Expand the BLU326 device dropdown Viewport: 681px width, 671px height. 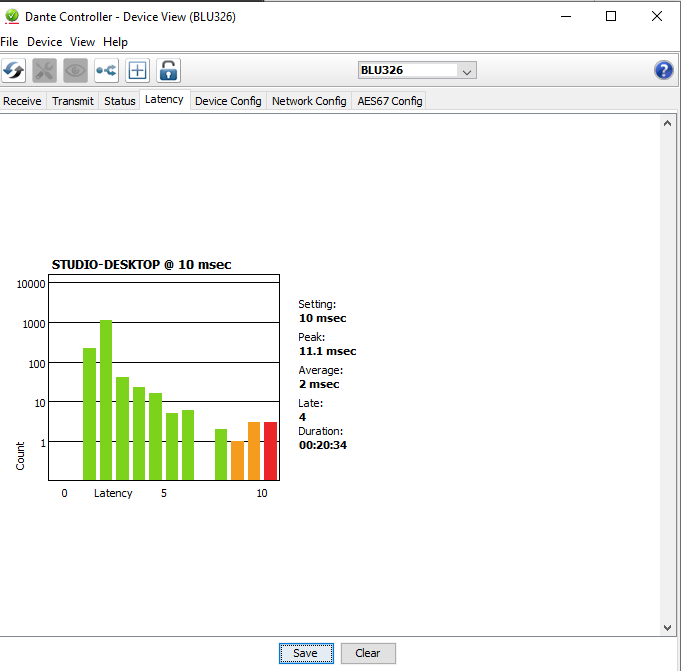(x=467, y=70)
